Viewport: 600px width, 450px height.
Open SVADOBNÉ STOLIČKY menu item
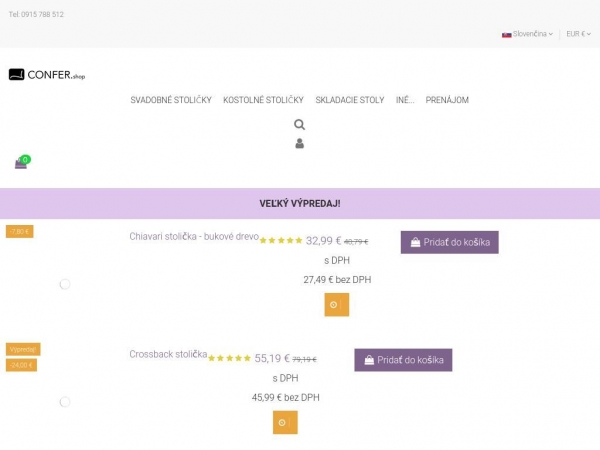tap(171, 100)
